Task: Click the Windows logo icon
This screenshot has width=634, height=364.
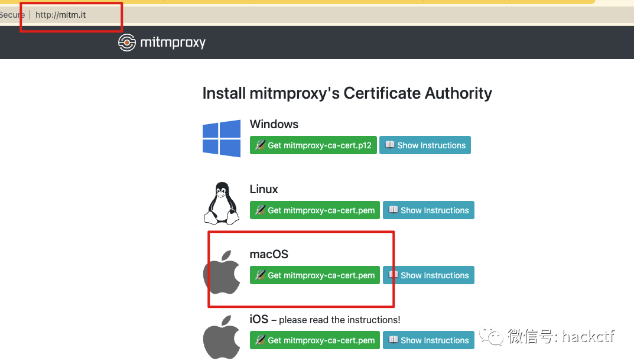Action: point(222,138)
